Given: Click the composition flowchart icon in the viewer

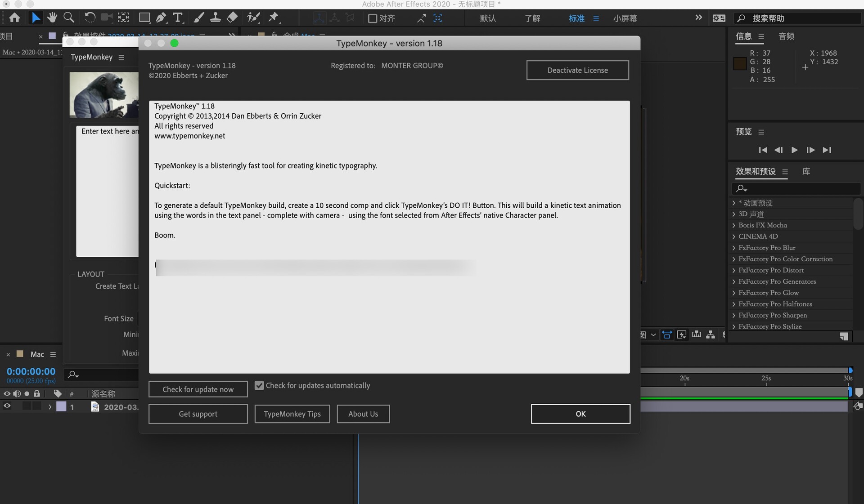Looking at the screenshot, I should point(711,335).
